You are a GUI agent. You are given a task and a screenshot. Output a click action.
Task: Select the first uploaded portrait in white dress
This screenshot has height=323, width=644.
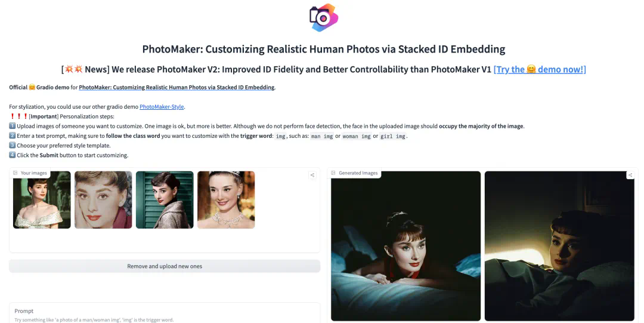42,200
